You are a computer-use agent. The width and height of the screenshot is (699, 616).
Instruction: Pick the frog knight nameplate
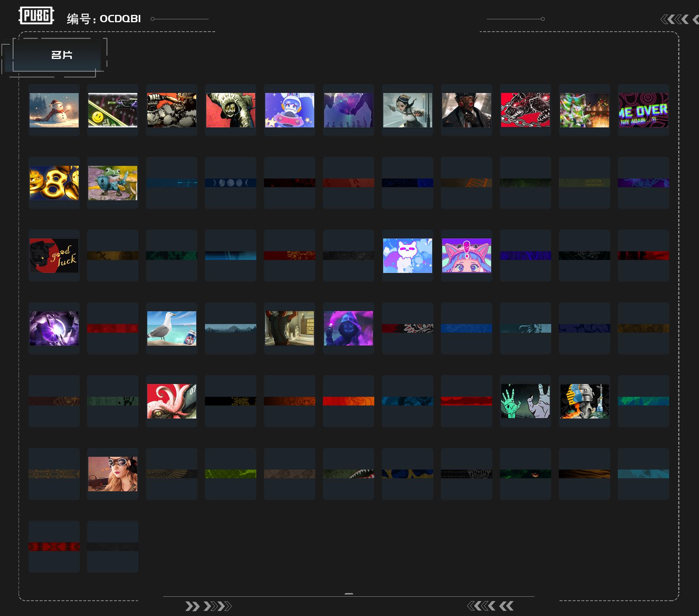click(113, 183)
